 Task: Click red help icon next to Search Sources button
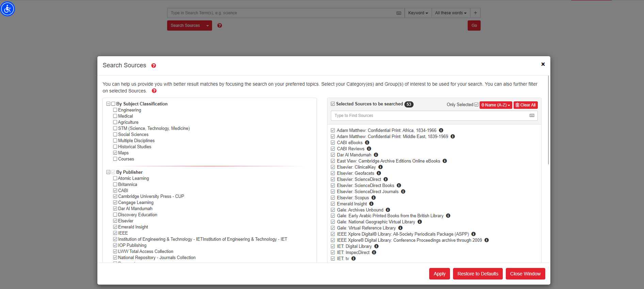pos(220,26)
